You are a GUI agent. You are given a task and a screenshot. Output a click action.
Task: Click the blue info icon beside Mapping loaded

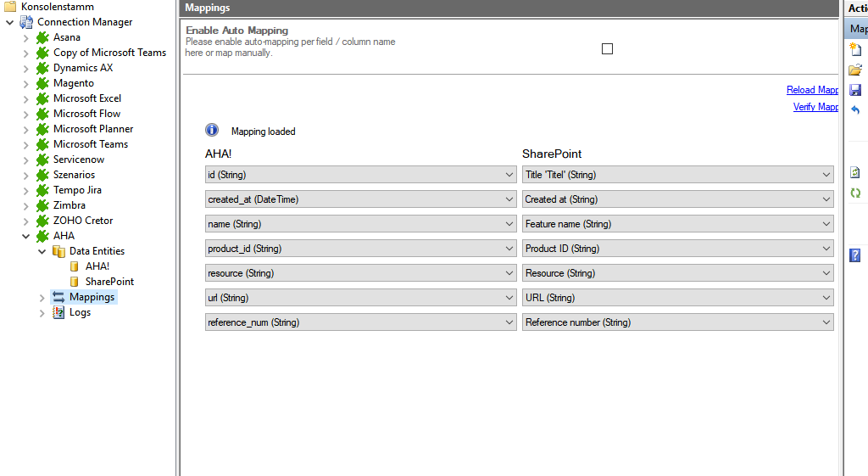212,131
